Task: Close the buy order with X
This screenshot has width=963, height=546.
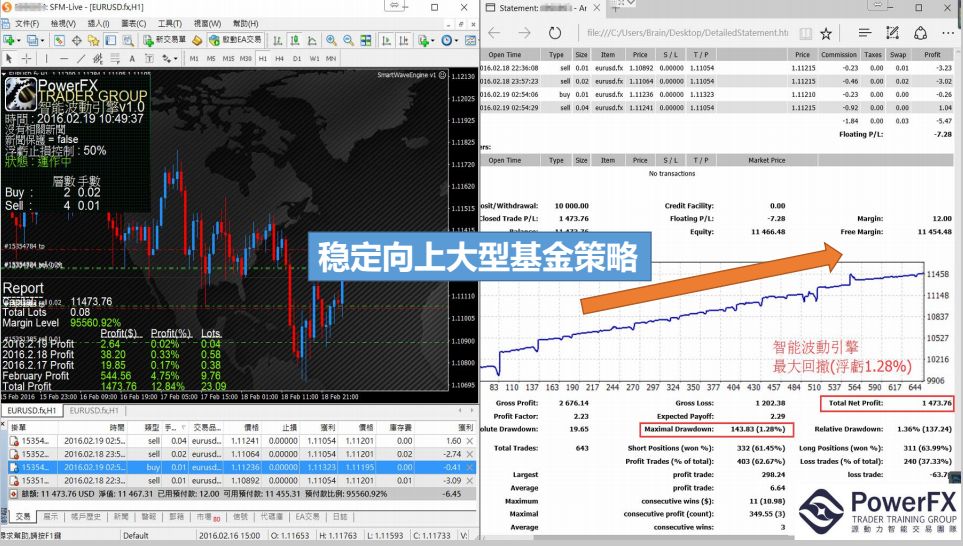Action: pos(470,466)
